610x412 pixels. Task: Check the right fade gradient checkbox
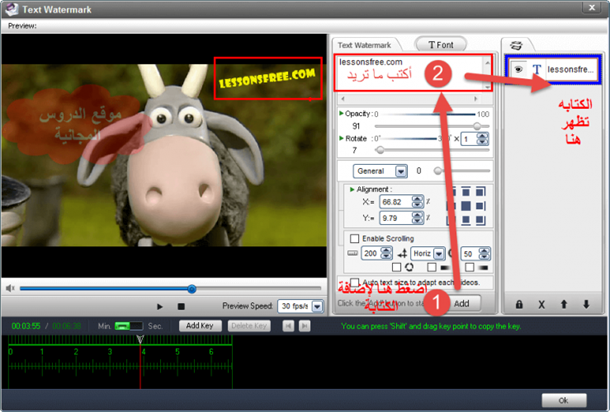470,267
